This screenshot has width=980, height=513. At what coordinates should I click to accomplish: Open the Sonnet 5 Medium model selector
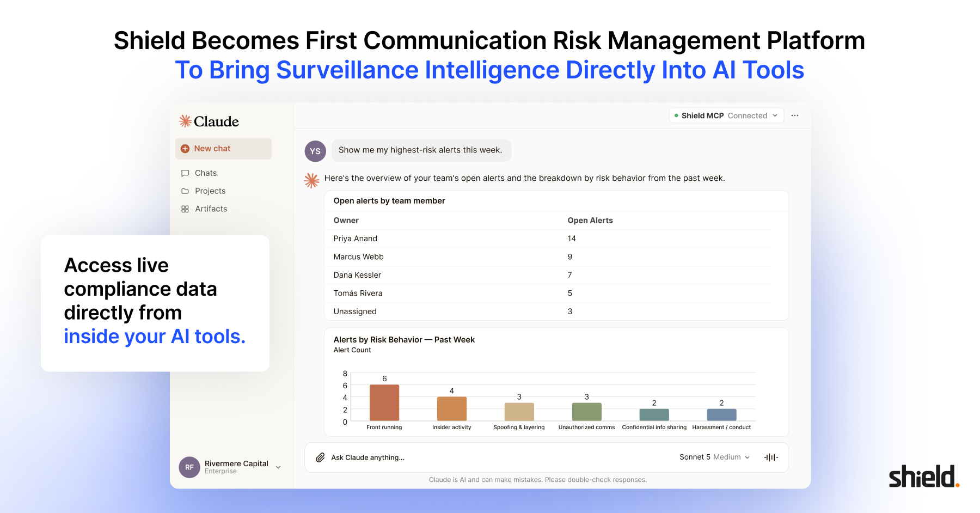tap(714, 457)
